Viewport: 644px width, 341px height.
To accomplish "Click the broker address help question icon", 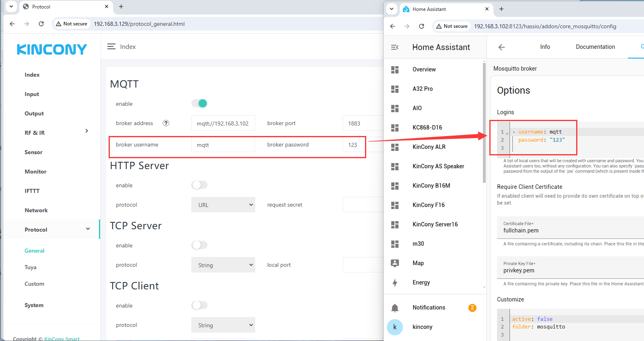I will click(166, 123).
